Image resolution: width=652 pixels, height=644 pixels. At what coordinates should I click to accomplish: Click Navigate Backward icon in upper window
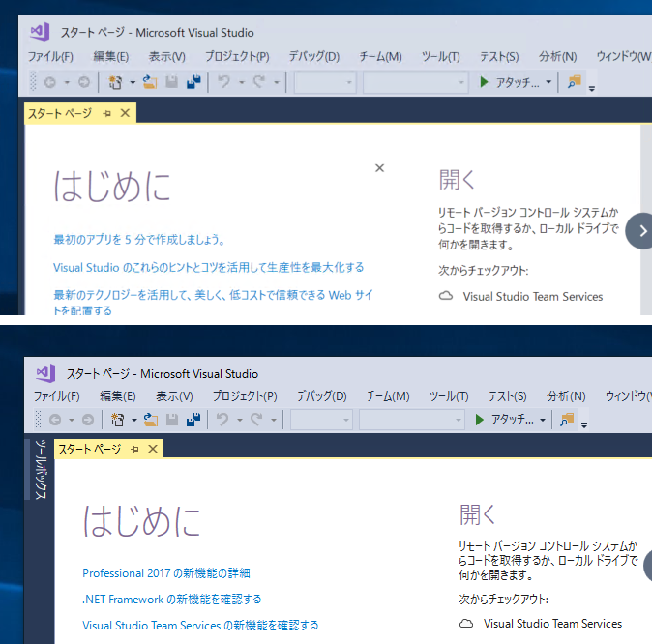[50, 82]
